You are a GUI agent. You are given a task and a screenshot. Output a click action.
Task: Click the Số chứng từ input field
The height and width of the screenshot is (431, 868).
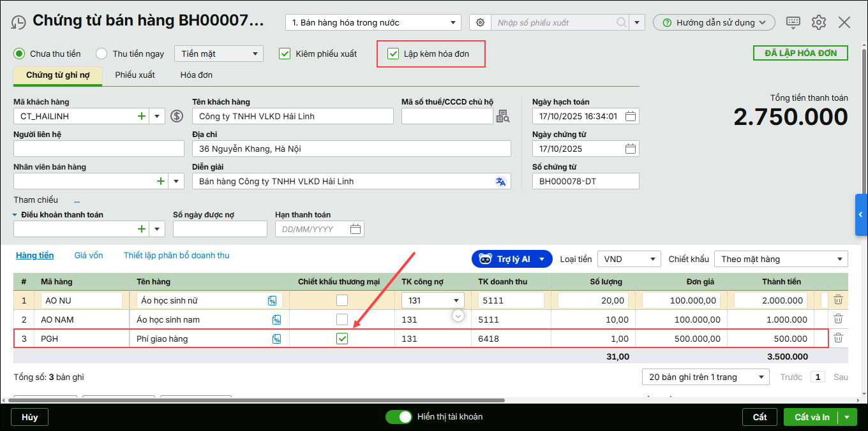[585, 182]
